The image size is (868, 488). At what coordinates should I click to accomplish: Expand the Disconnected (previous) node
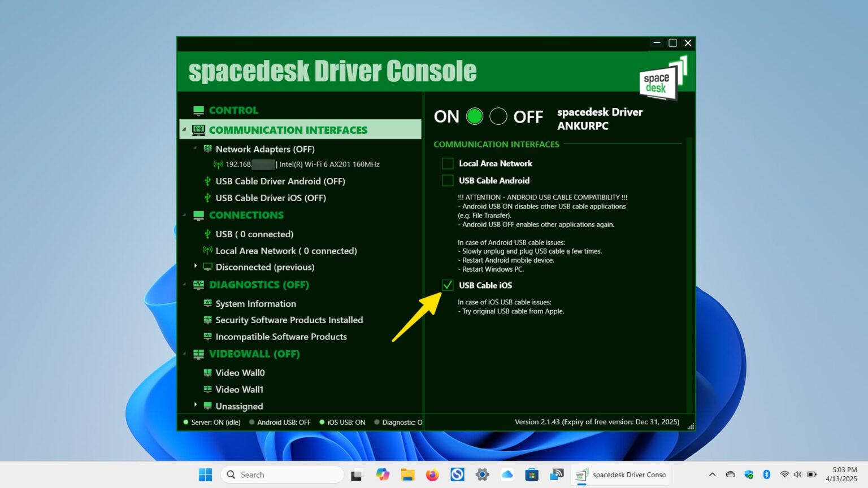(x=196, y=265)
